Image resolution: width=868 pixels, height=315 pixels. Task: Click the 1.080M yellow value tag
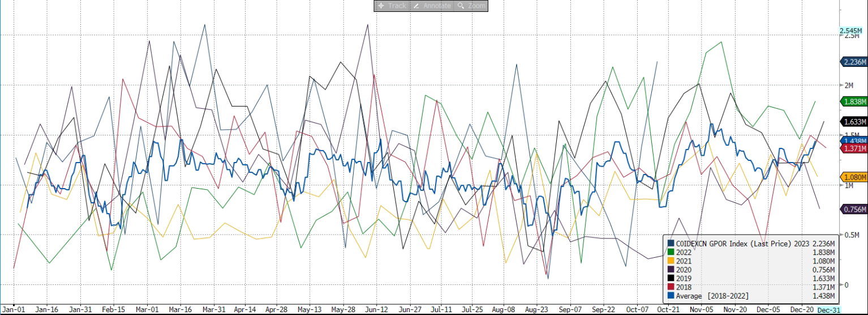coord(853,177)
